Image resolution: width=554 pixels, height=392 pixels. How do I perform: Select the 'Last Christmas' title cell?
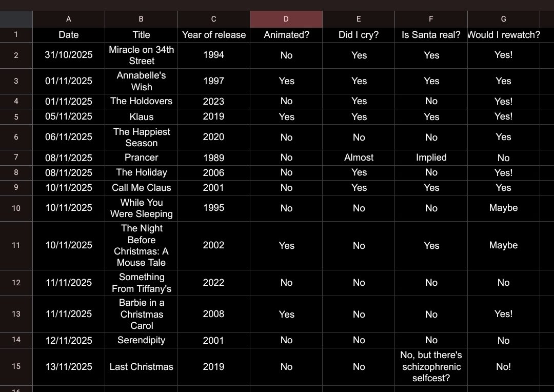pos(142,366)
